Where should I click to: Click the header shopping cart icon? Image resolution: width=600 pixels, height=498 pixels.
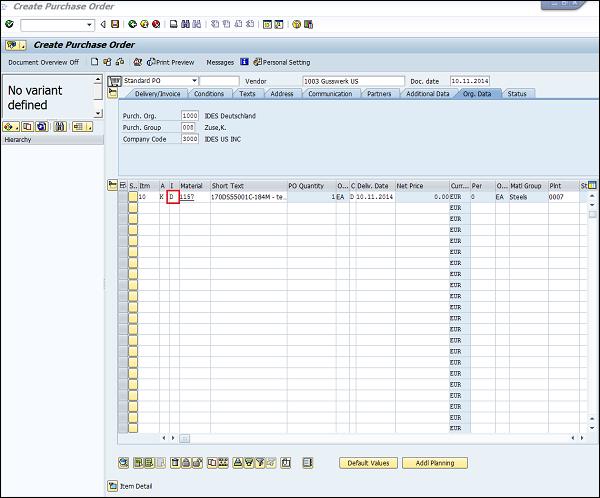[x=115, y=80]
